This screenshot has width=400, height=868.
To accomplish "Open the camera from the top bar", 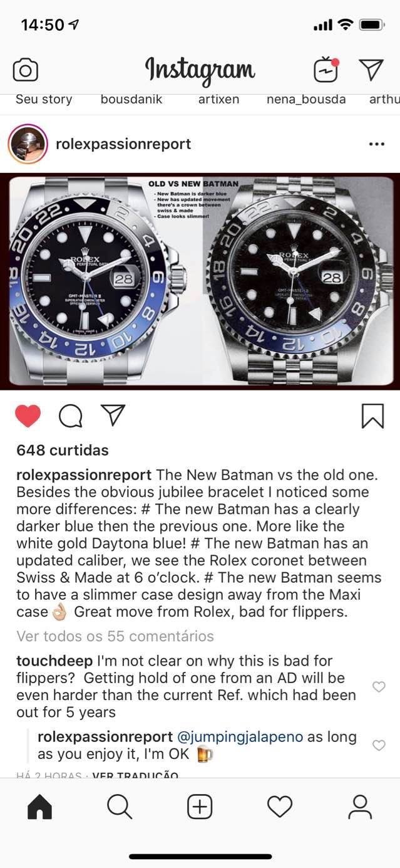I will pyautogui.click(x=26, y=70).
